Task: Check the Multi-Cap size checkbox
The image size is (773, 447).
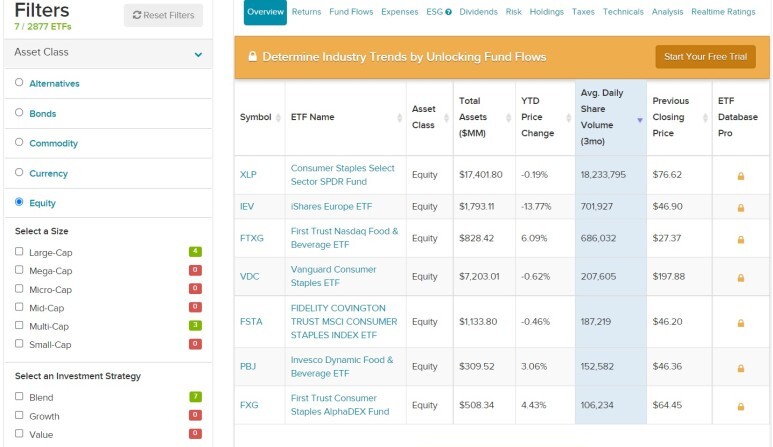Action: point(19,325)
